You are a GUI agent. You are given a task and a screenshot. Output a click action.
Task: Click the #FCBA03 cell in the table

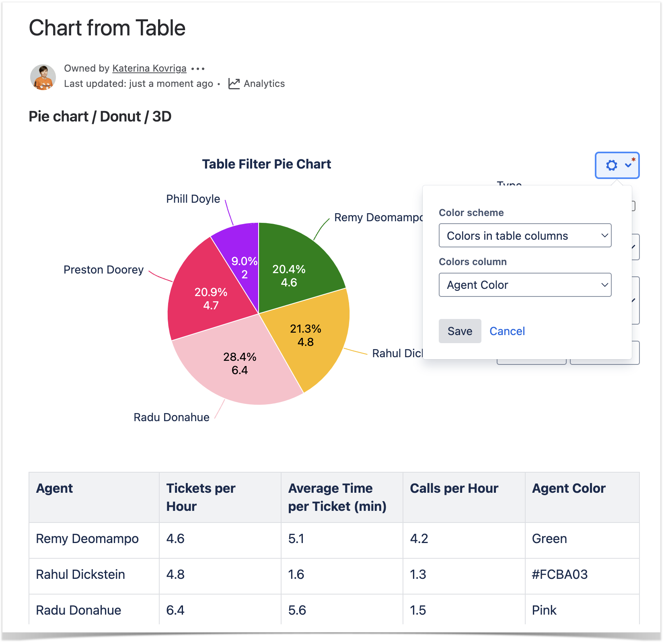pos(559,574)
